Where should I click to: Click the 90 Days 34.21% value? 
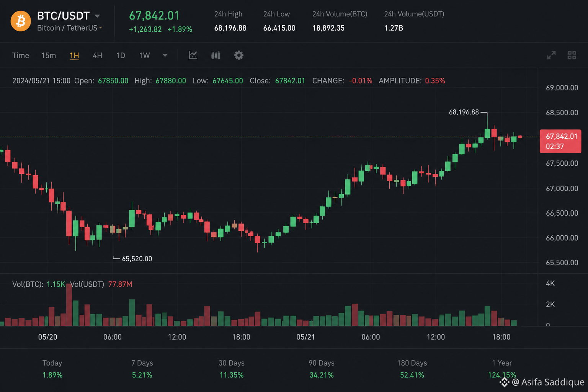tap(322, 375)
